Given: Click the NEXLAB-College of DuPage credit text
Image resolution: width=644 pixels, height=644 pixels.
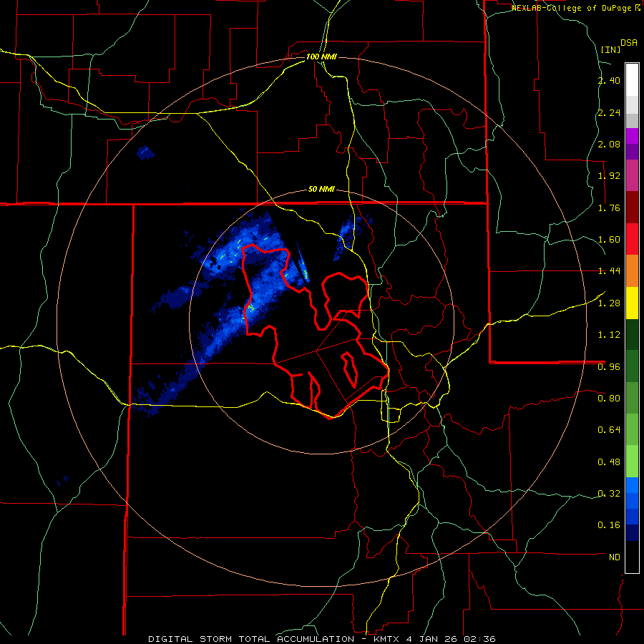Looking at the screenshot, I should pyautogui.click(x=571, y=8).
